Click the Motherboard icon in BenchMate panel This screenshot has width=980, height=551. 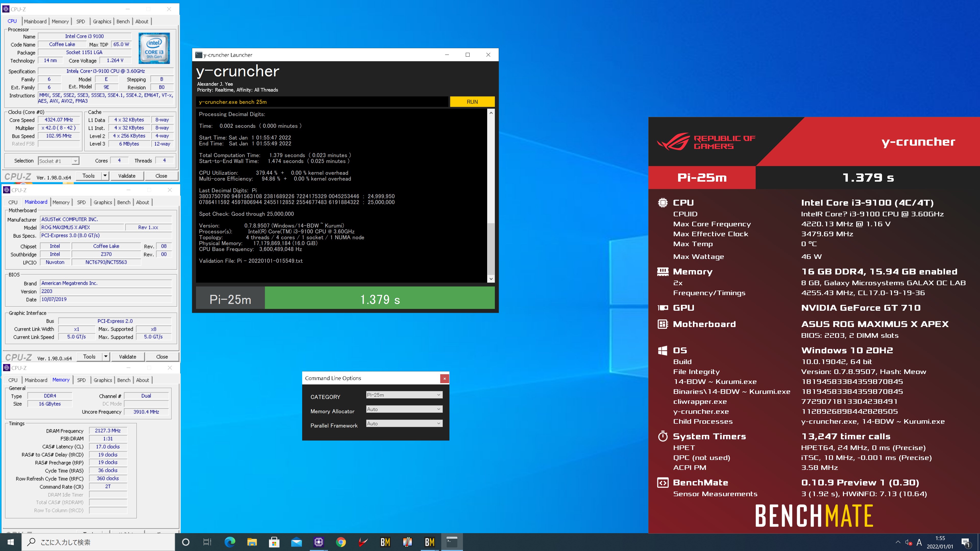pyautogui.click(x=662, y=324)
